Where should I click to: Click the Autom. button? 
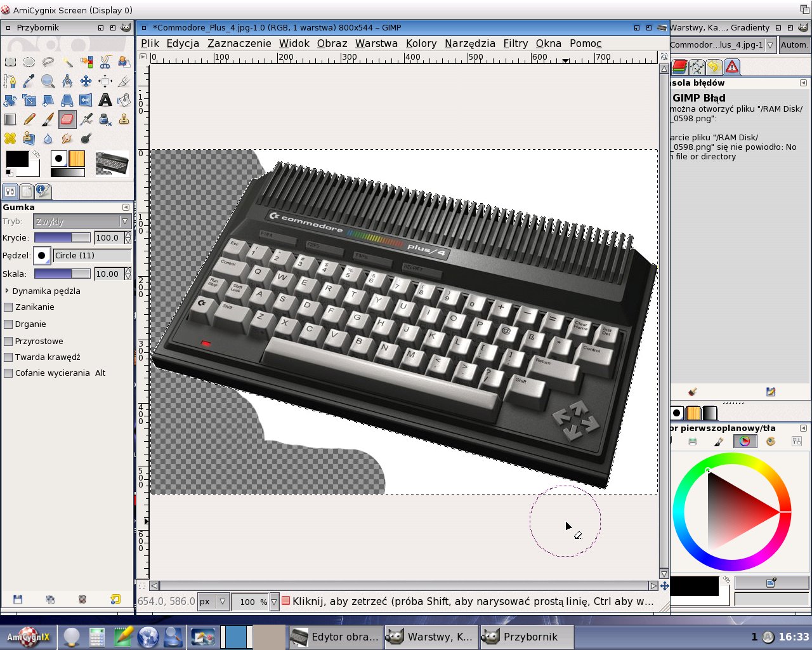pos(794,44)
